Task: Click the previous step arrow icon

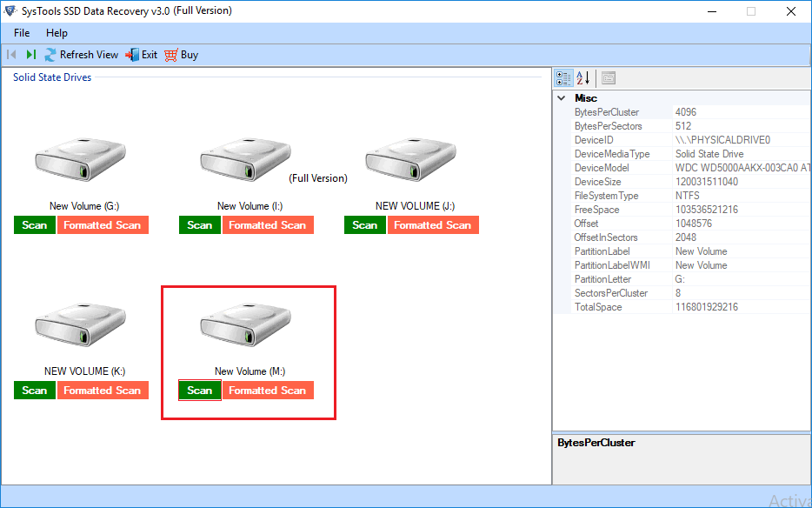Action: click(x=11, y=55)
